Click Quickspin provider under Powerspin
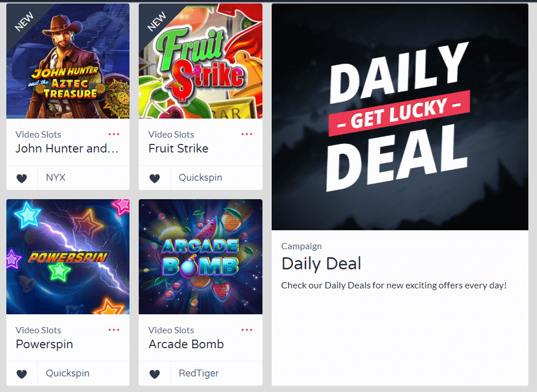 click(67, 373)
